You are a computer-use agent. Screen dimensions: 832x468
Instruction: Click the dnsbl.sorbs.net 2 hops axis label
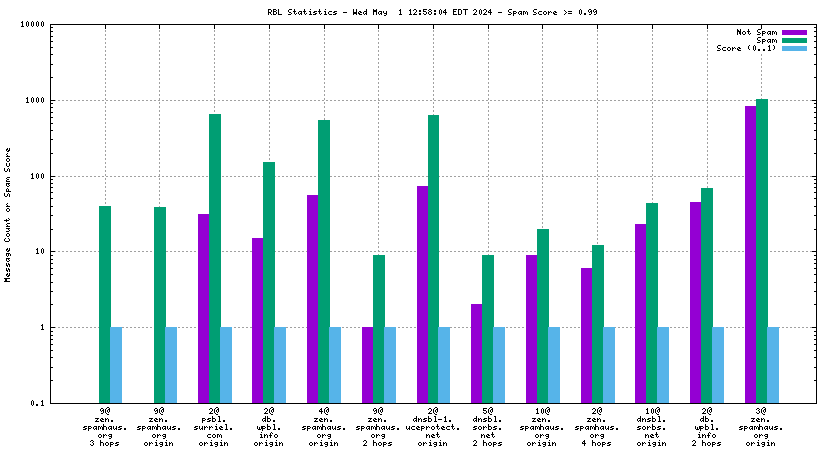tap(487, 426)
